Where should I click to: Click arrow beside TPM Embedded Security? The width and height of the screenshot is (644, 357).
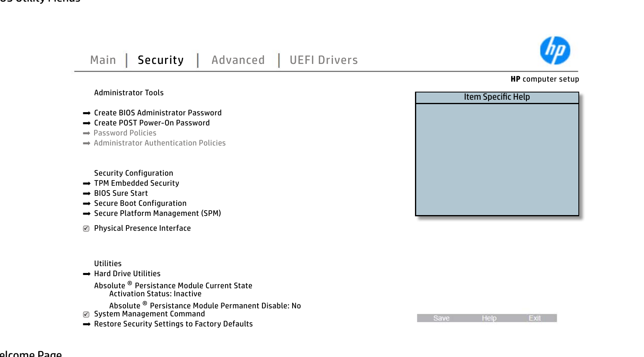(x=87, y=184)
